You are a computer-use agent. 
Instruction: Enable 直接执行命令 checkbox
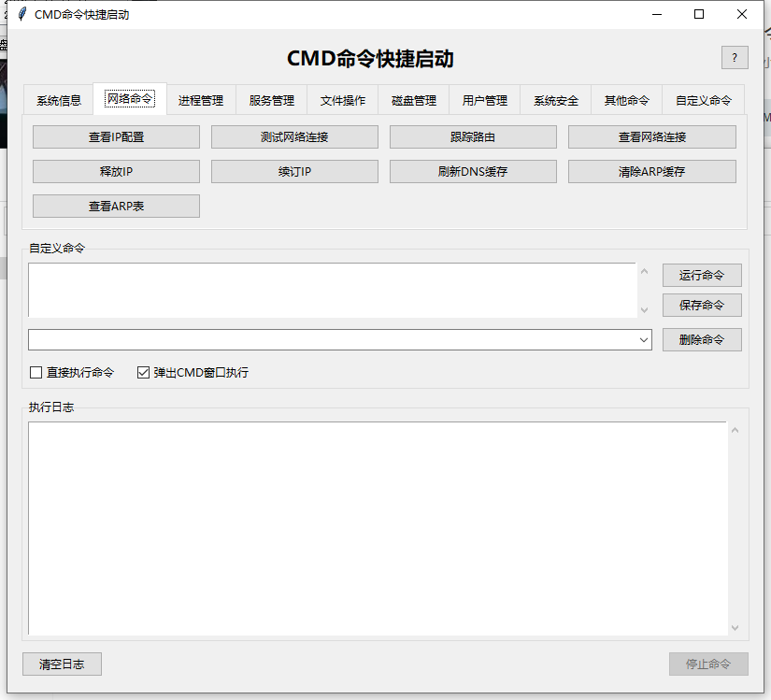pos(36,372)
